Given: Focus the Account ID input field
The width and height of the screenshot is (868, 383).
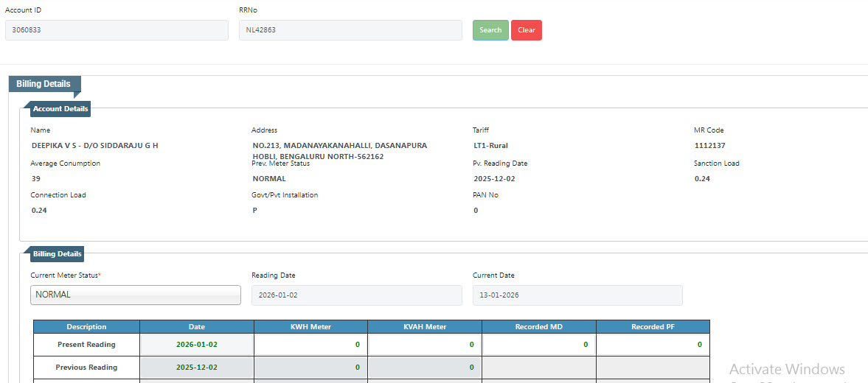Looking at the screenshot, I should (117, 30).
